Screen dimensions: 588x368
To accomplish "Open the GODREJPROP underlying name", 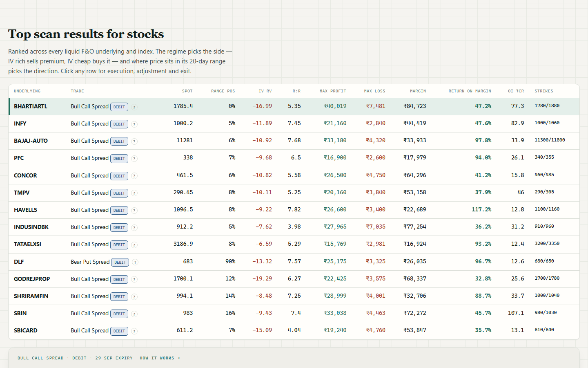I will point(32,279).
